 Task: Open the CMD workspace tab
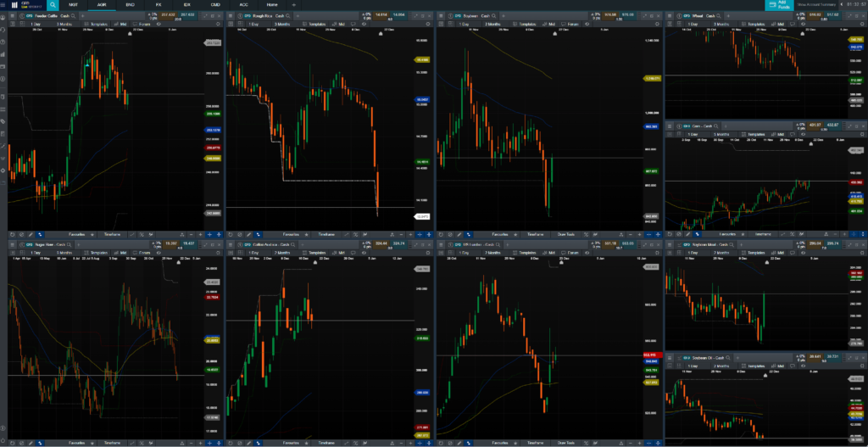click(215, 4)
